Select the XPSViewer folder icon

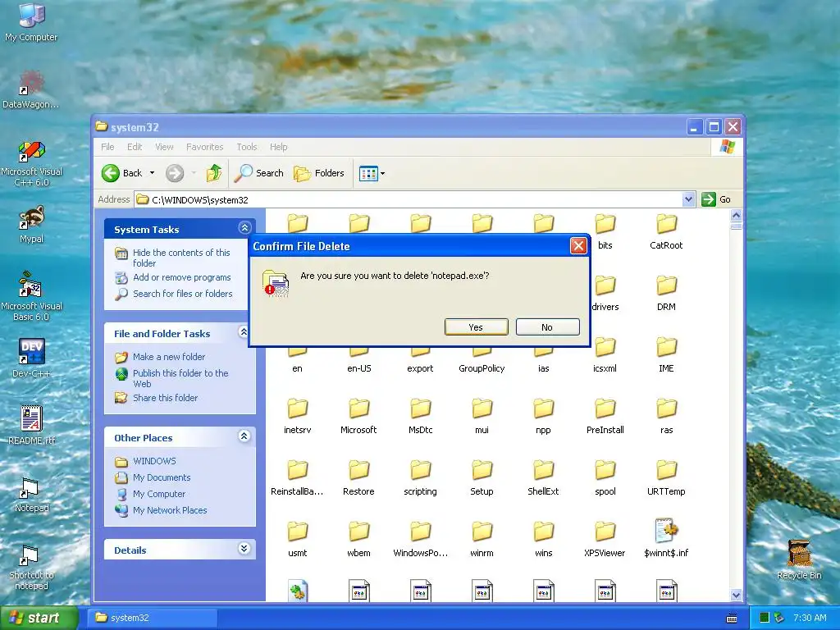(x=605, y=532)
